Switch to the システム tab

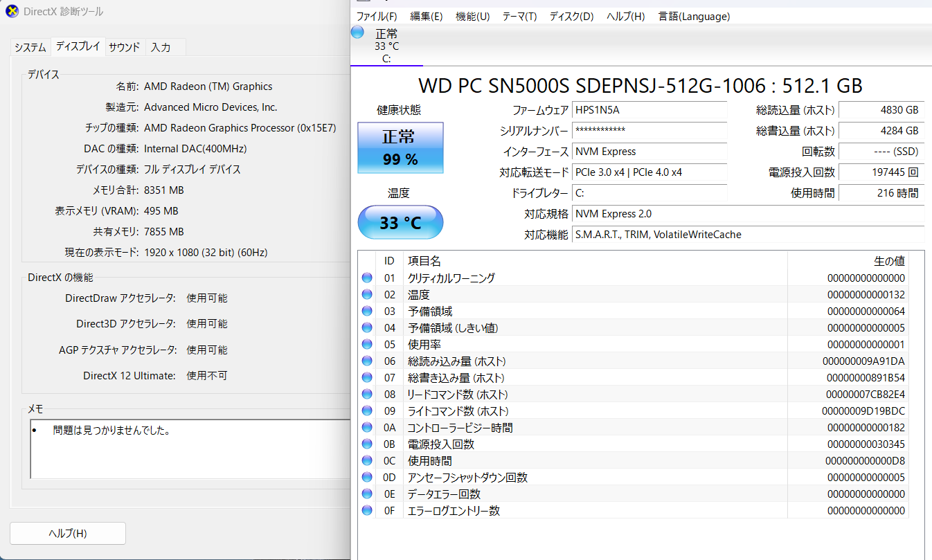[x=30, y=48]
